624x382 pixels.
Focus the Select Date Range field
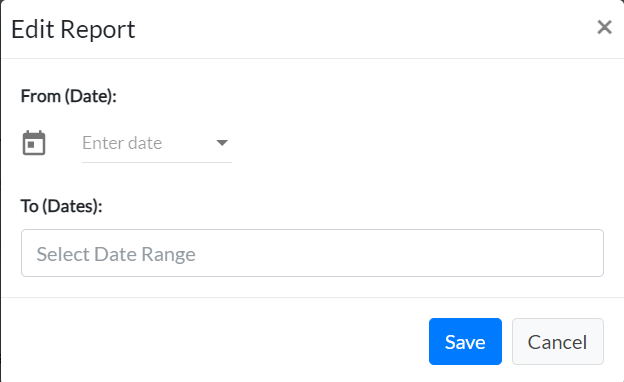coord(312,253)
